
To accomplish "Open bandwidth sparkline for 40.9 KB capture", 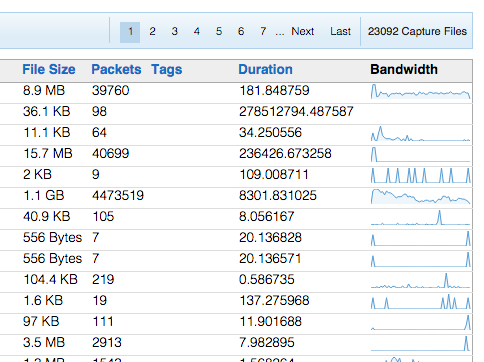I will pyautogui.click(x=420, y=217).
